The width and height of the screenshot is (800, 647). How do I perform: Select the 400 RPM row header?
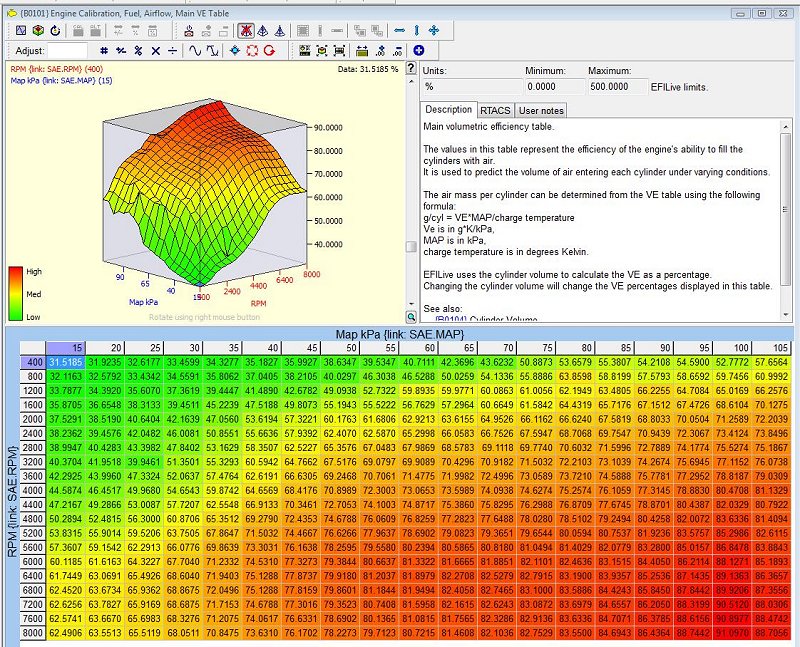pyautogui.click(x=33, y=362)
